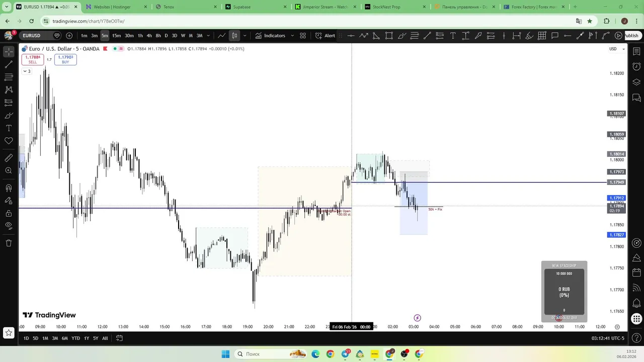
Task: Select the 4h timeframe
Action: (149, 36)
